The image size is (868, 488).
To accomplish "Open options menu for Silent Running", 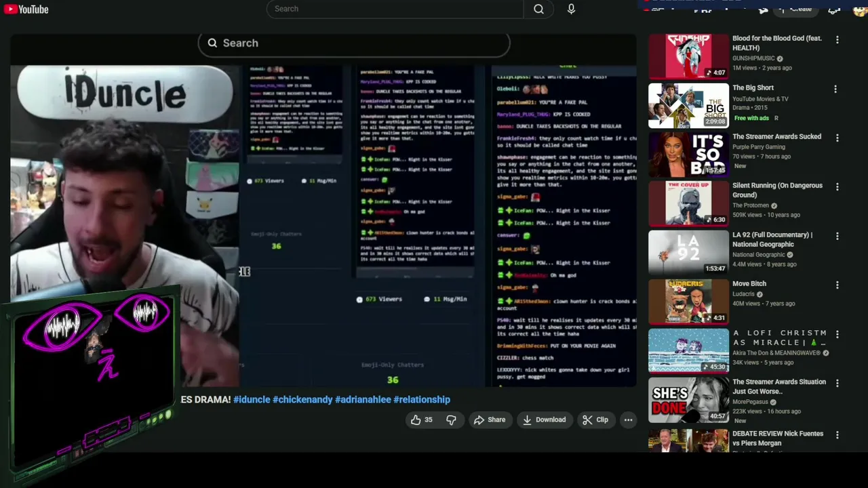I will [837, 186].
